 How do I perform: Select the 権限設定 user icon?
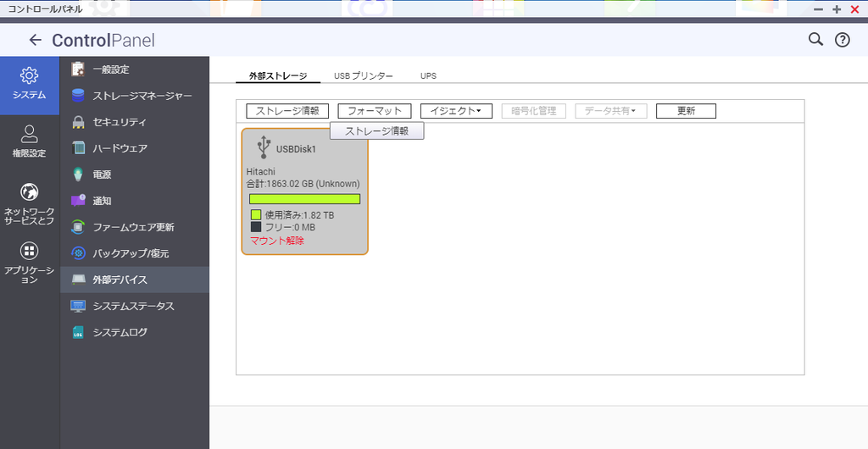pos(30,134)
